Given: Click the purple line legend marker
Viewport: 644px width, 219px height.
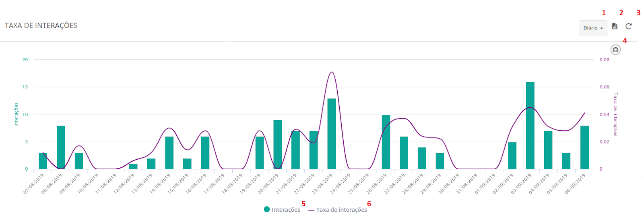Looking at the screenshot, I should click(312, 210).
